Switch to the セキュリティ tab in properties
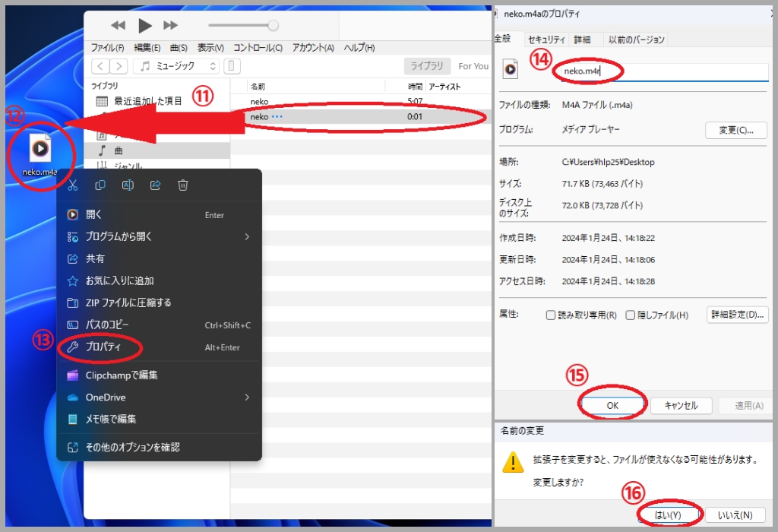Image resolution: width=778 pixels, height=532 pixels. tap(546, 40)
